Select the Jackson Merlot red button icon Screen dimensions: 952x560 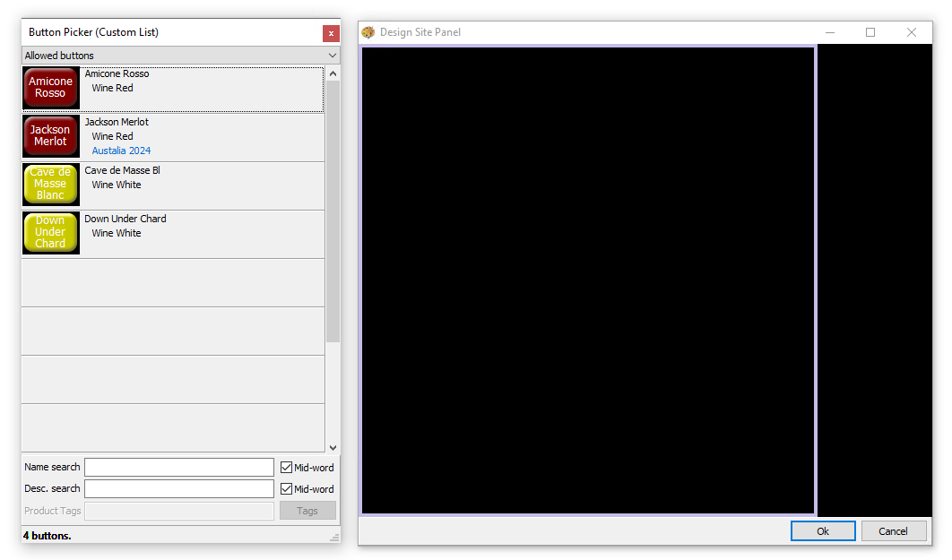click(50, 136)
